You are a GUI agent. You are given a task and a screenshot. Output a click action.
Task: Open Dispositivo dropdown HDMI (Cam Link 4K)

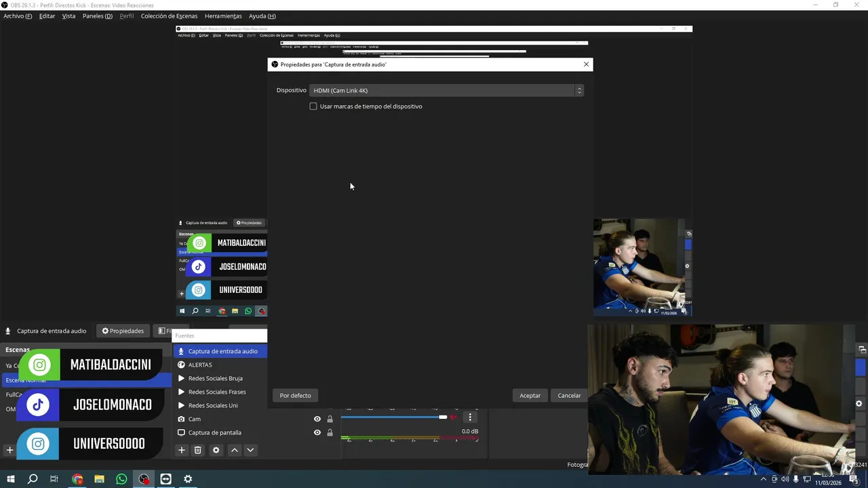(x=446, y=90)
